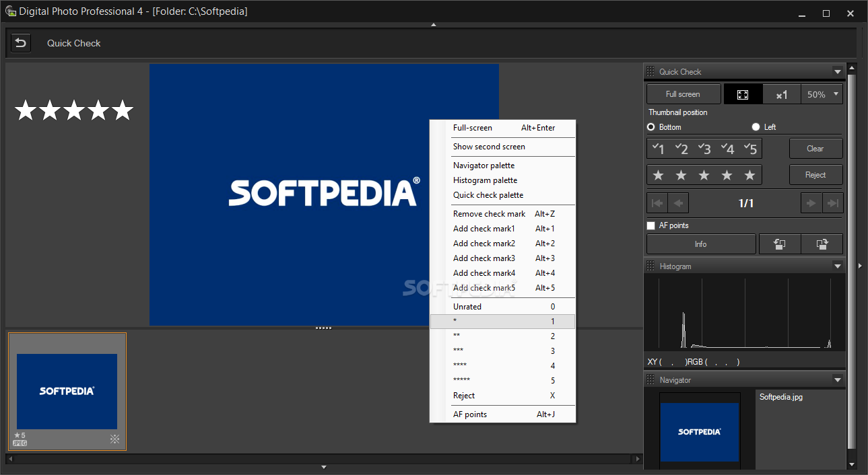The height and width of the screenshot is (475, 868).
Task: Open Info button
Action: 701,244
